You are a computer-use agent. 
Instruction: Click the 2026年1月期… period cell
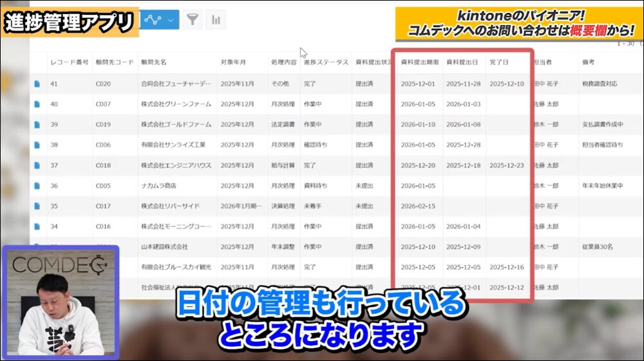click(241, 206)
